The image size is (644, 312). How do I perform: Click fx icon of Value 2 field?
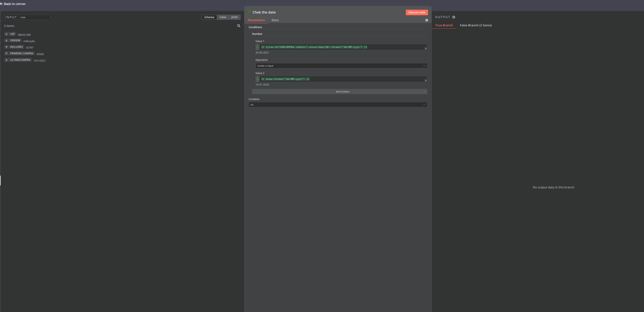pos(257,79)
